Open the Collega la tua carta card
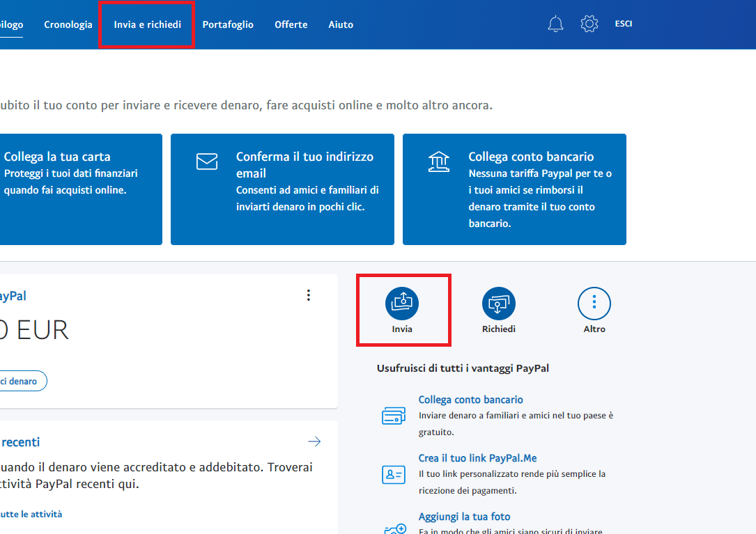This screenshot has width=756, height=534. click(81, 189)
